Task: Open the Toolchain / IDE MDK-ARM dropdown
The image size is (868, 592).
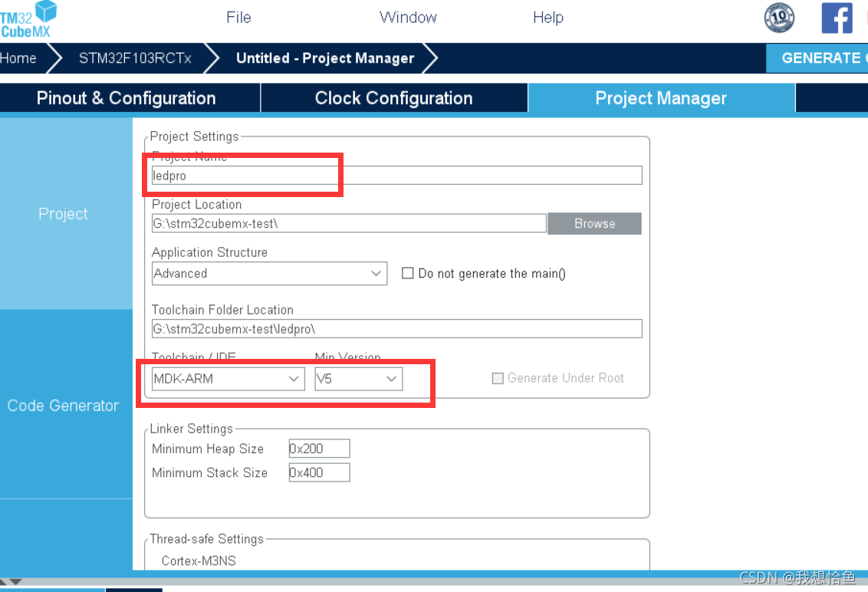Action: [x=228, y=379]
